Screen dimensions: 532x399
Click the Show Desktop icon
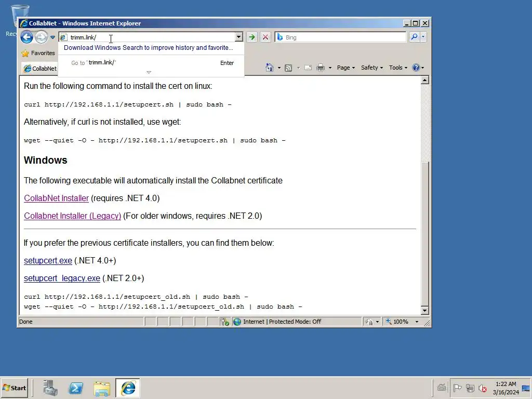tap(526, 388)
